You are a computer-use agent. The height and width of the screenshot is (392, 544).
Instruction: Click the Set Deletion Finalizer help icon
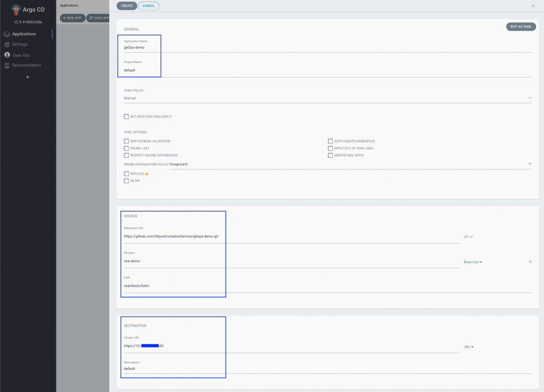click(x=170, y=117)
